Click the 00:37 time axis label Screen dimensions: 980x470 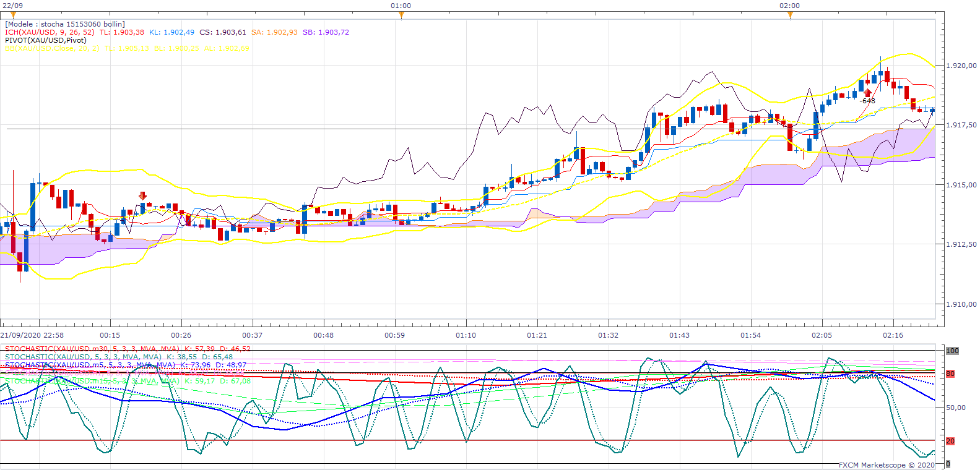252,335
